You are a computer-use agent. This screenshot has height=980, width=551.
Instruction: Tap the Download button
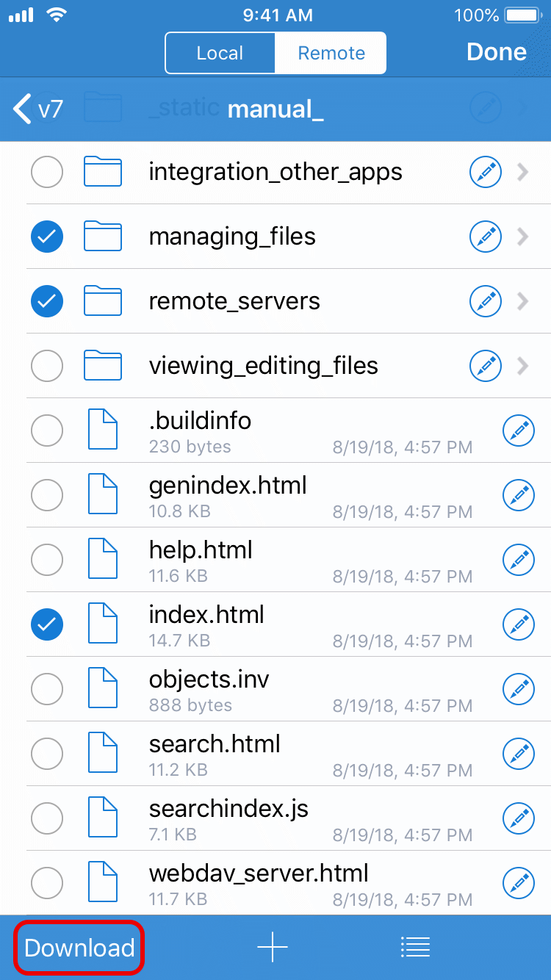[x=79, y=948]
